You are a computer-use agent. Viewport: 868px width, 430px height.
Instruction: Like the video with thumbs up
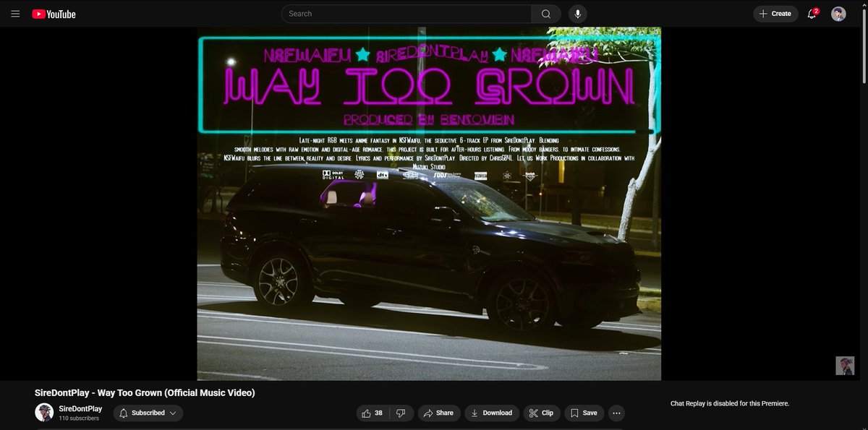tap(374, 413)
